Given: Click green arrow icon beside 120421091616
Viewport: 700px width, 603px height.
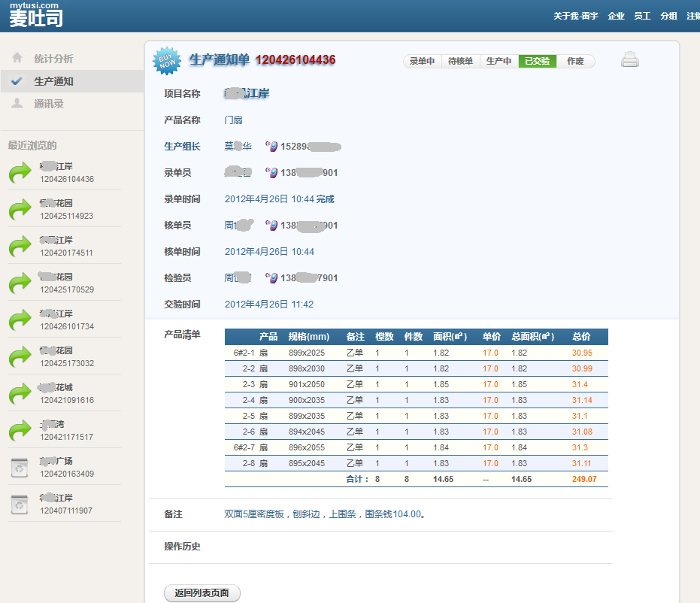Looking at the screenshot, I should point(20,394).
